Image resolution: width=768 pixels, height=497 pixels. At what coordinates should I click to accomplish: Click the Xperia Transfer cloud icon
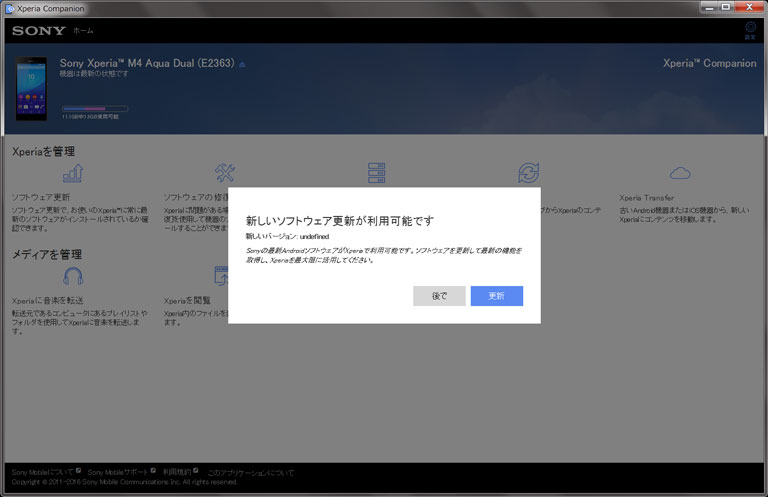(680, 173)
